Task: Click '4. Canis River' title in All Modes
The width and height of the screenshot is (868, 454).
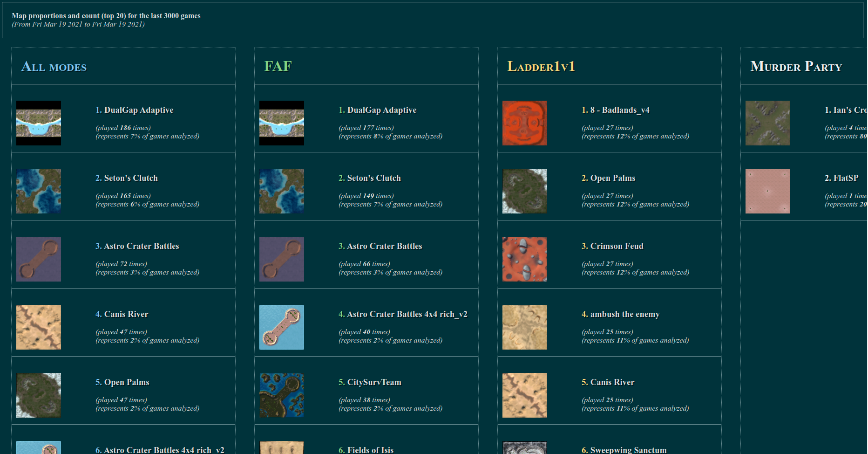Action: tap(122, 314)
